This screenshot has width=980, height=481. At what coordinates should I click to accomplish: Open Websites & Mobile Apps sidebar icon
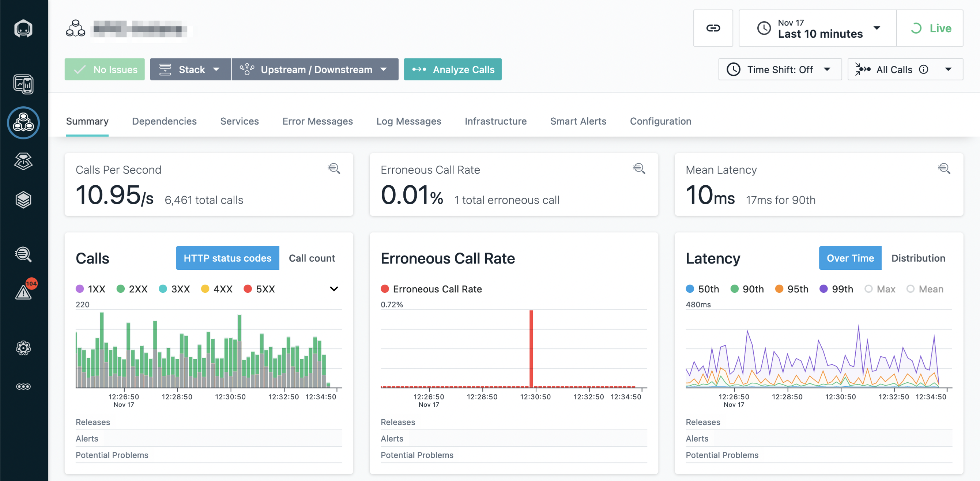click(23, 84)
